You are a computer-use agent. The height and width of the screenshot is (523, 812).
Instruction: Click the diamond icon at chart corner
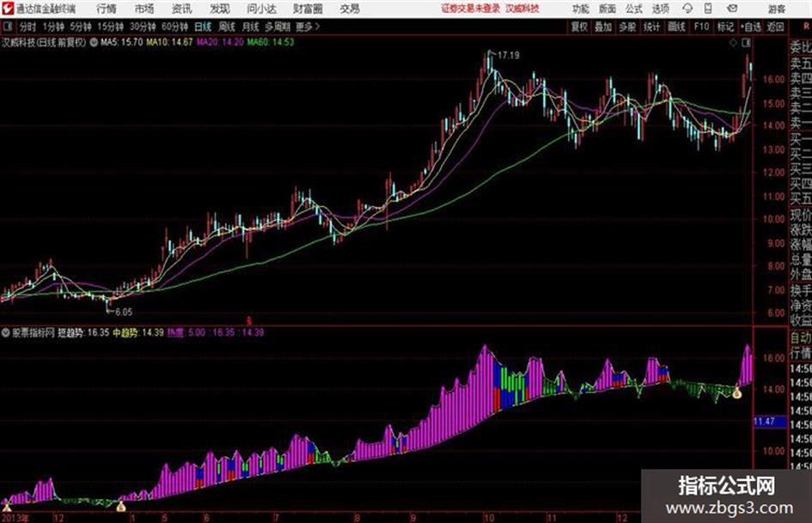pyautogui.click(x=733, y=42)
